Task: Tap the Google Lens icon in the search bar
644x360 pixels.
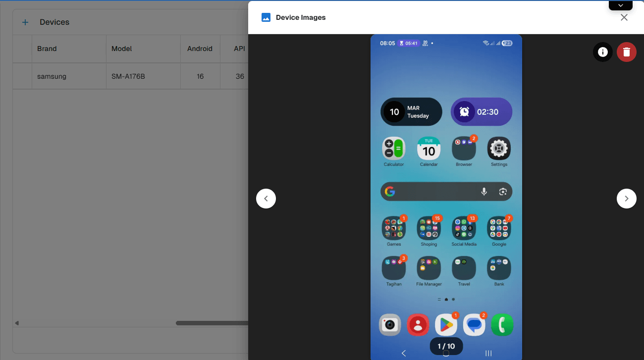Action: [x=503, y=192]
